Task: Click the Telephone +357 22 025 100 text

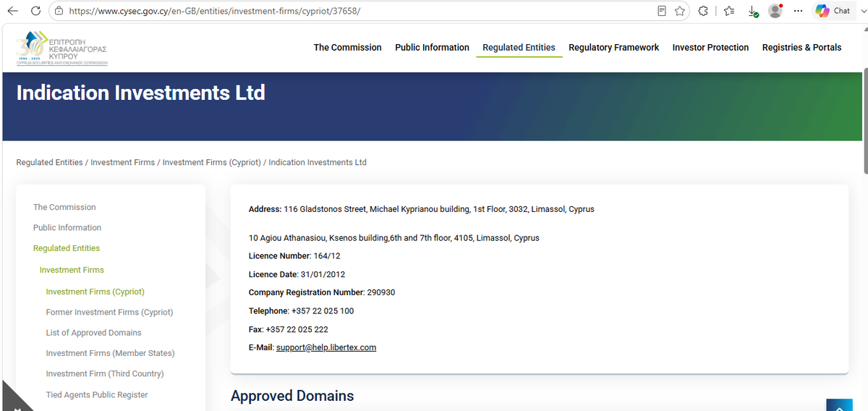Action: click(x=301, y=310)
